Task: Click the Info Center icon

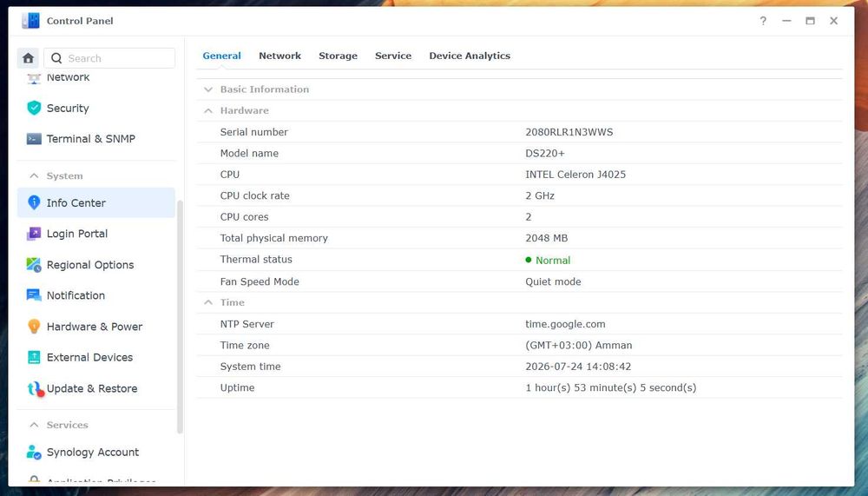Action: tap(34, 202)
